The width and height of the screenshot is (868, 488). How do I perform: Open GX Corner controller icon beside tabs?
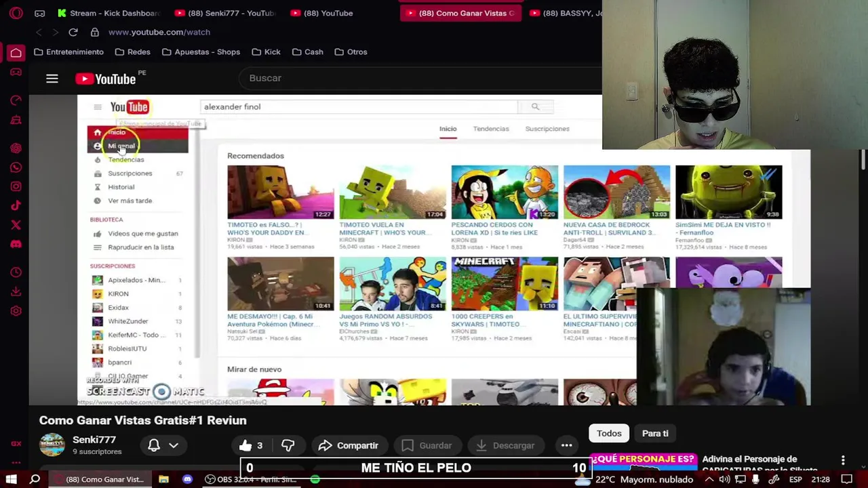[40, 13]
